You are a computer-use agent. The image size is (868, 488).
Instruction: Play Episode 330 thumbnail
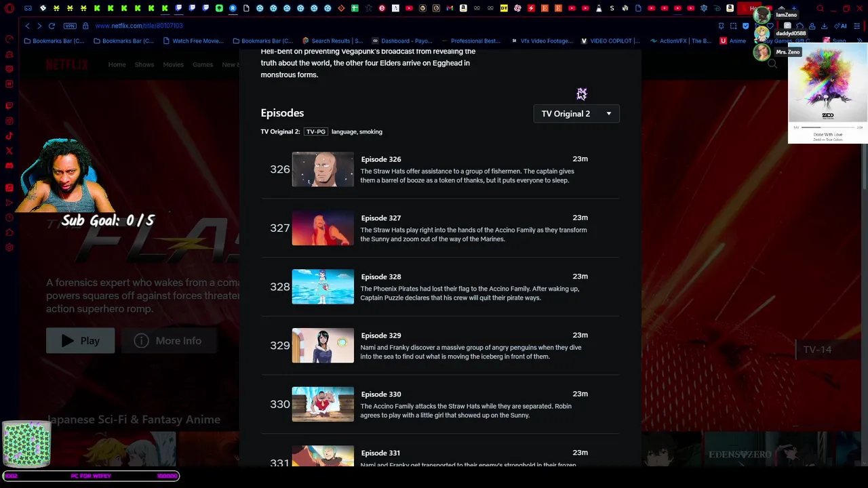click(x=323, y=404)
